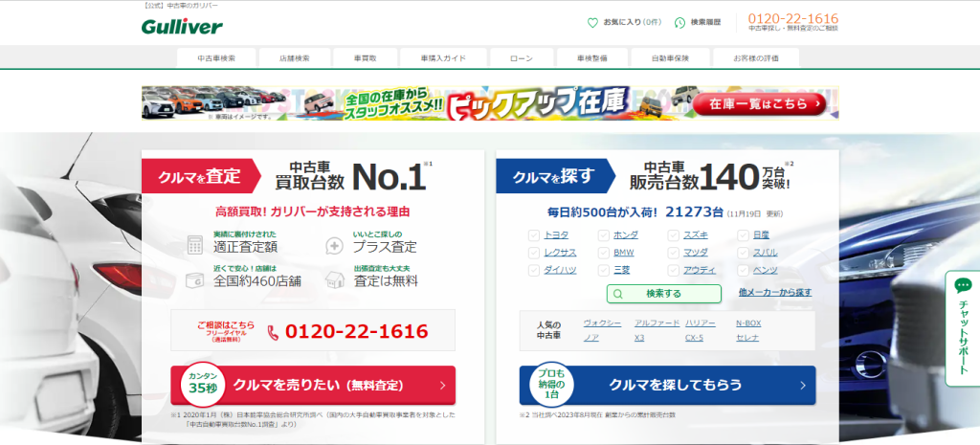Viewport: 980px width, 445px height.
Task: Click the plus icon beside プラス査定
Action: pos(335,245)
